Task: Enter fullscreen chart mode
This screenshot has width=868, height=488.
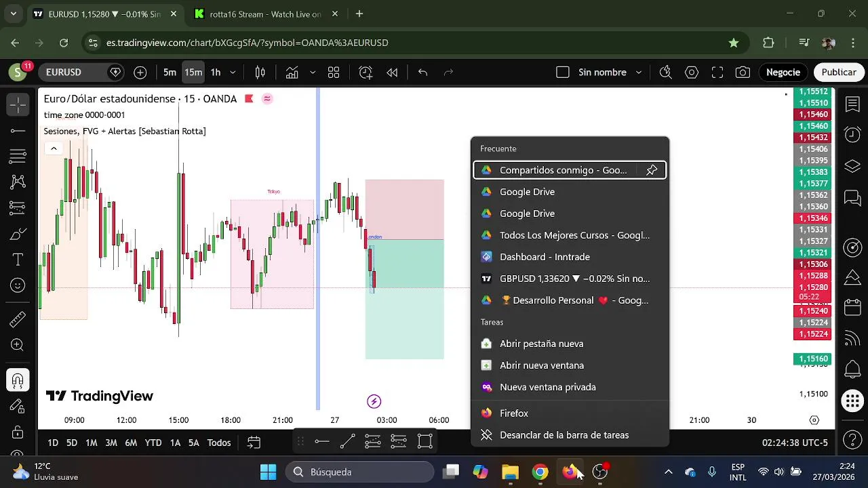Action: click(x=717, y=73)
